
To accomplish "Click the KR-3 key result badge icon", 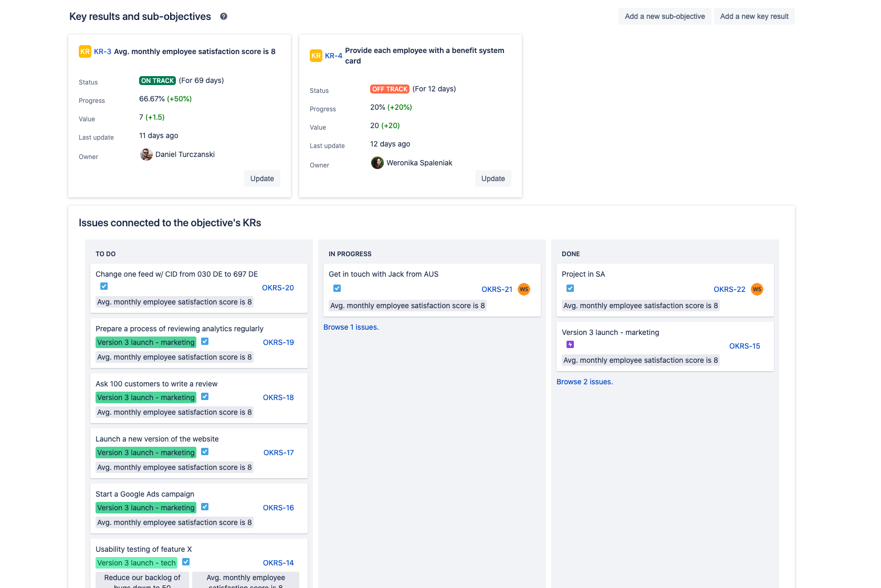I will click(x=85, y=51).
